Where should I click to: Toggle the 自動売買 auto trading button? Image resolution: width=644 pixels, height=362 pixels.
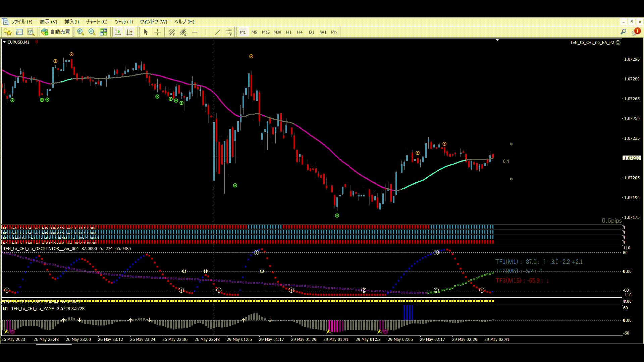pos(56,32)
